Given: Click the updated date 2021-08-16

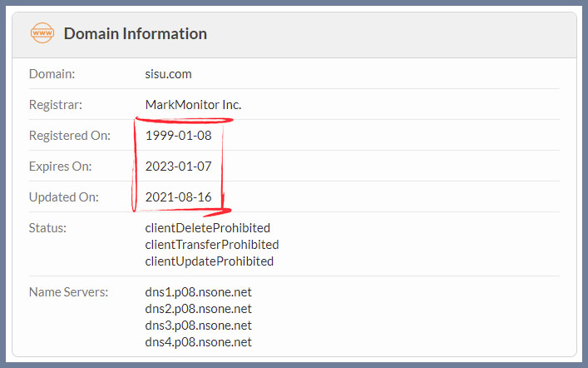Looking at the screenshot, I should (x=178, y=197).
